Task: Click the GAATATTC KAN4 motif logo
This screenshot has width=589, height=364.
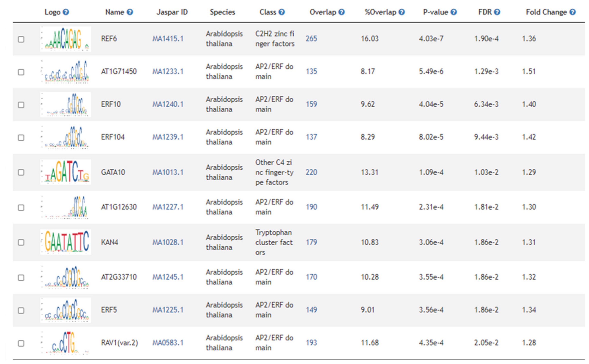Action: 66,242
